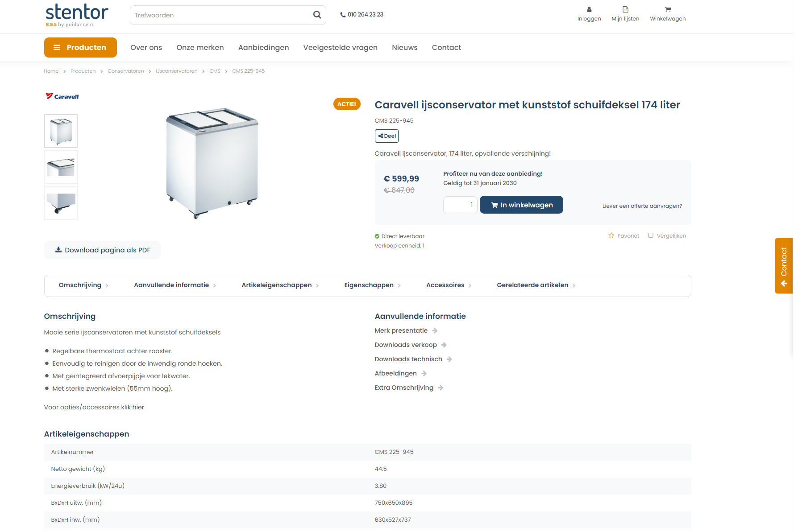This screenshot has width=794, height=532.
Task: Open the Winkelwagen cart icon
Action: (667, 10)
